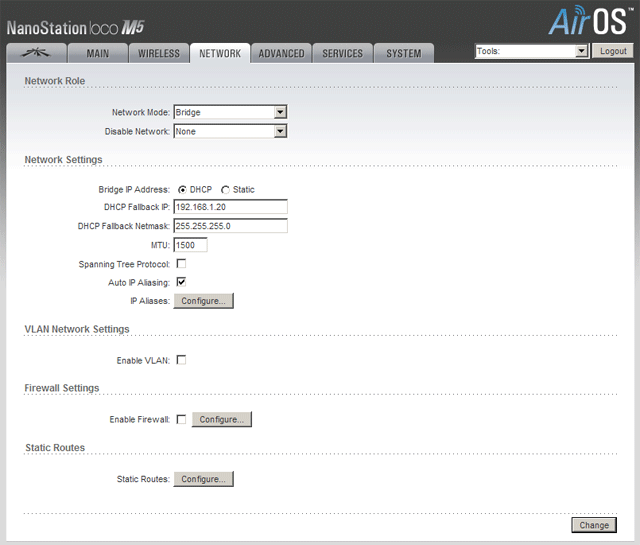Screen dimensions: 640x545
Task: Switch to the MAIN tab
Action: 98,53
